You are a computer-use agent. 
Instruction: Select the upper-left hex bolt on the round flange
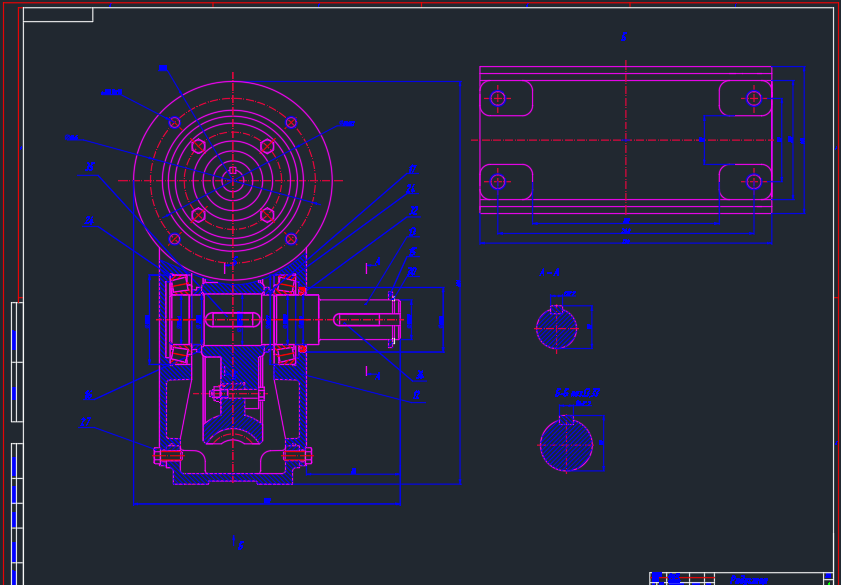198,146
